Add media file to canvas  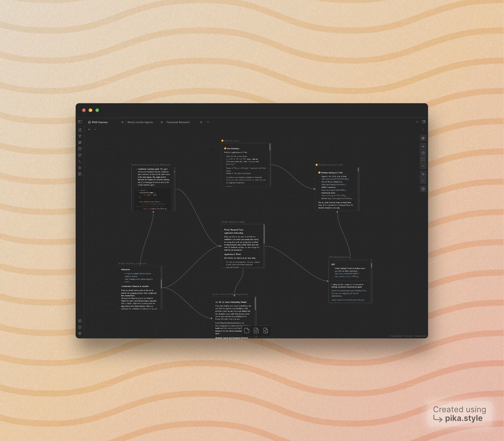[x=265, y=331]
